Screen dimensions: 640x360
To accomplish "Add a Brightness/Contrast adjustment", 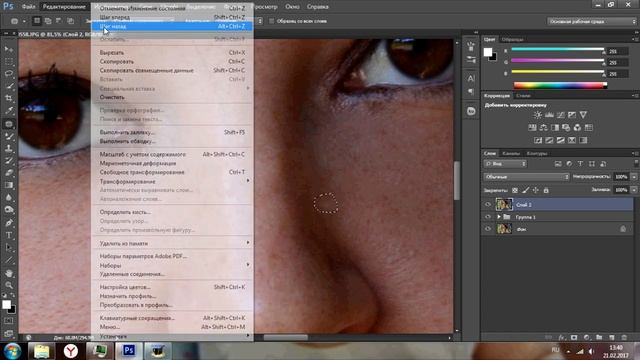I will [x=538, y=115].
